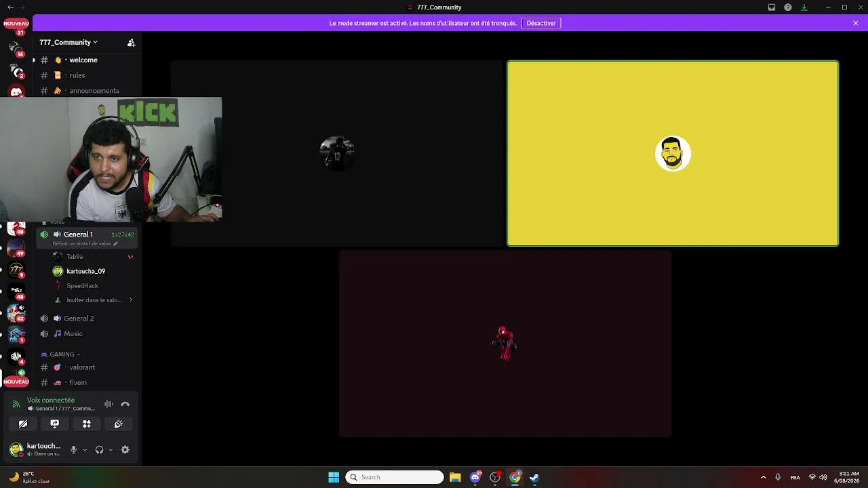Open the help question mark icon

coord(788,7)
